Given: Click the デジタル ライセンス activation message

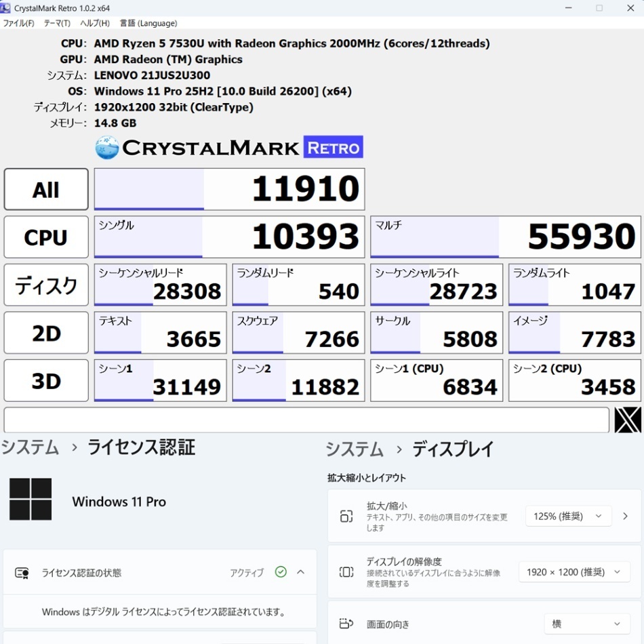Looking at the screenshot, I should [x=163, y=612].
